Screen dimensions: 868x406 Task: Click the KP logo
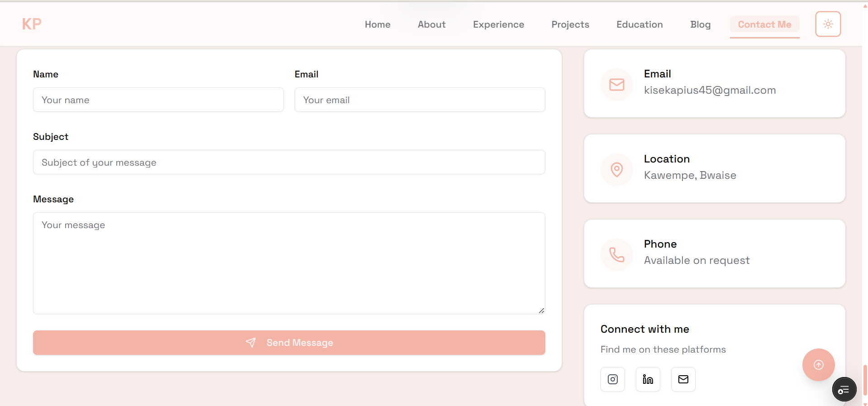click(x=32, y=24)
